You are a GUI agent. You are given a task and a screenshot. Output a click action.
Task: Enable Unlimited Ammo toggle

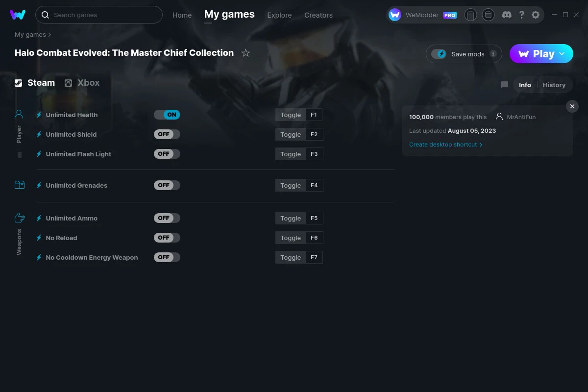tap(167, 218)
